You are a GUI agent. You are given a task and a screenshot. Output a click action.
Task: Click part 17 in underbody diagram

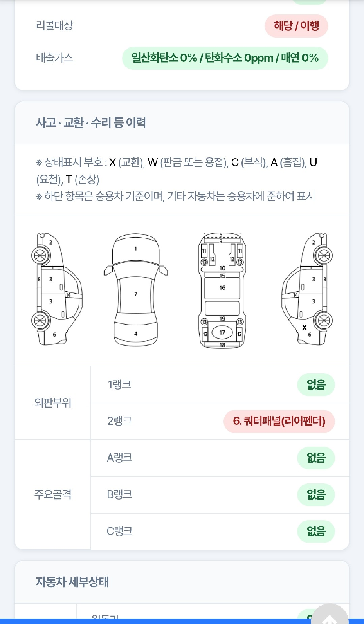coord(222,333)
